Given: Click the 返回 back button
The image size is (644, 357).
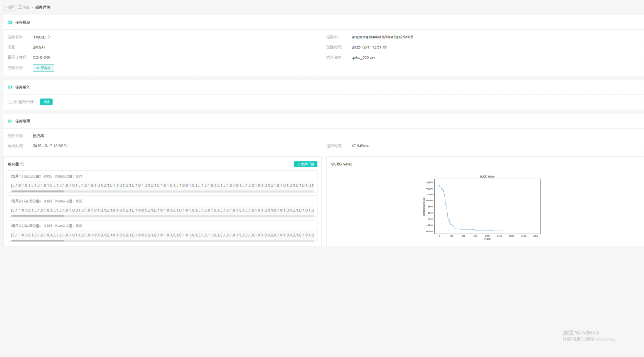Looking at the screenshot, I should 10,7.
